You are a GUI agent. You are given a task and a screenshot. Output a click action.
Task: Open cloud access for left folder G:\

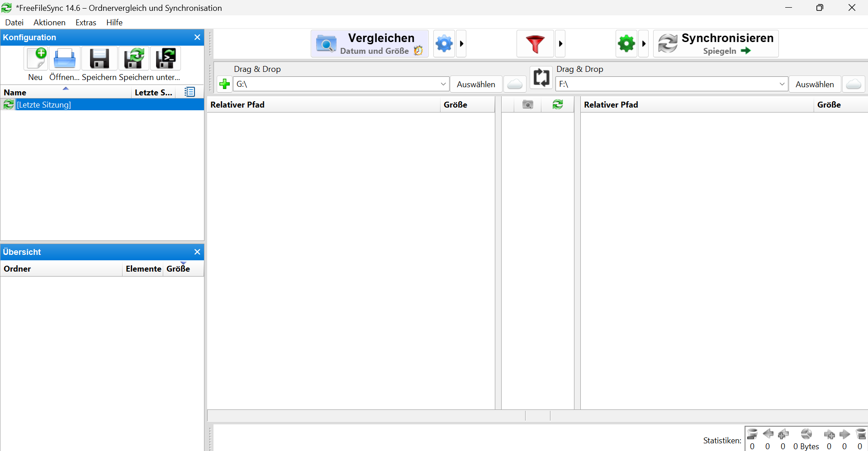click(x=515, y=84)
